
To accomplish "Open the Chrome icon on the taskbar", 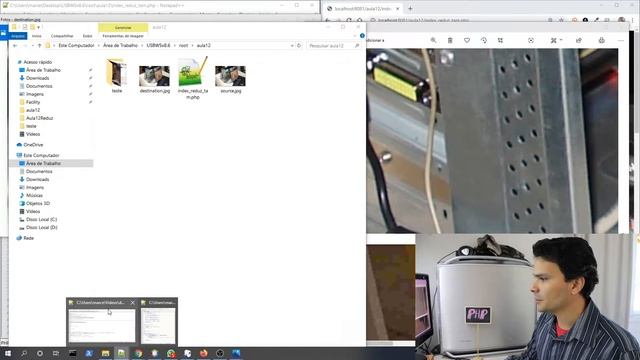I will 138,353.
